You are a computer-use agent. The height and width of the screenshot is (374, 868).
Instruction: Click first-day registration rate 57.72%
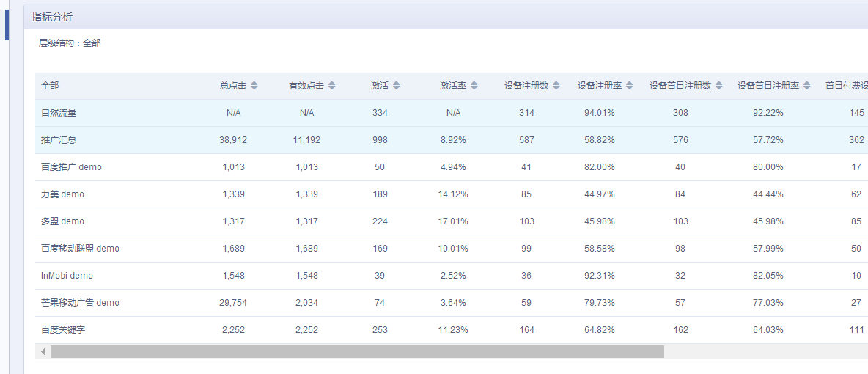(x=768, y=140)
